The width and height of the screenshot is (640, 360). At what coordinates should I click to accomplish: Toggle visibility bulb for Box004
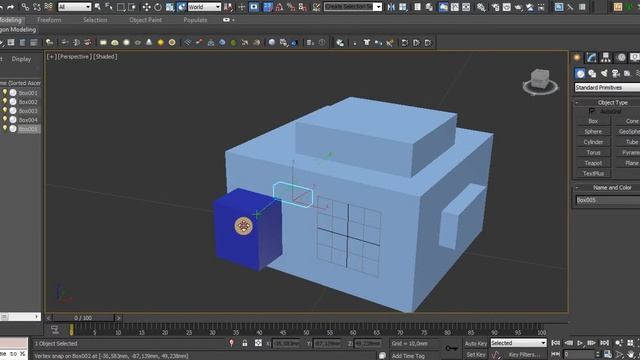[x=5, y=120]
